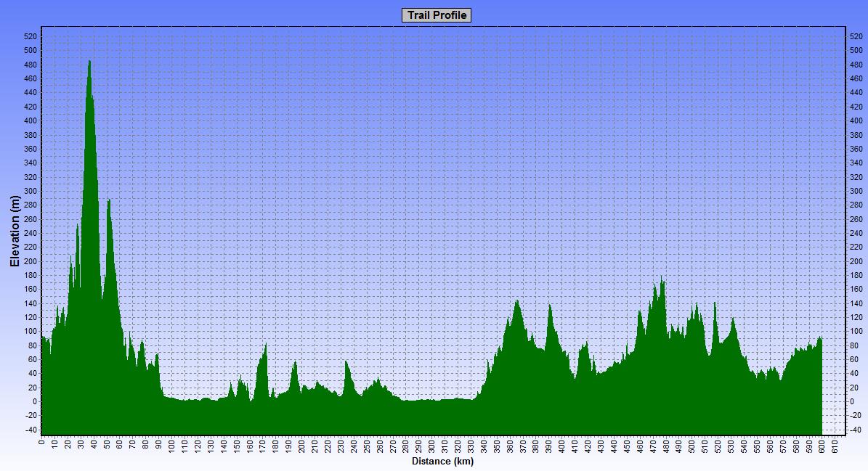The image size is (868, 471).
Task: Click the 600 km distance tick label
Action: point(822,446)
